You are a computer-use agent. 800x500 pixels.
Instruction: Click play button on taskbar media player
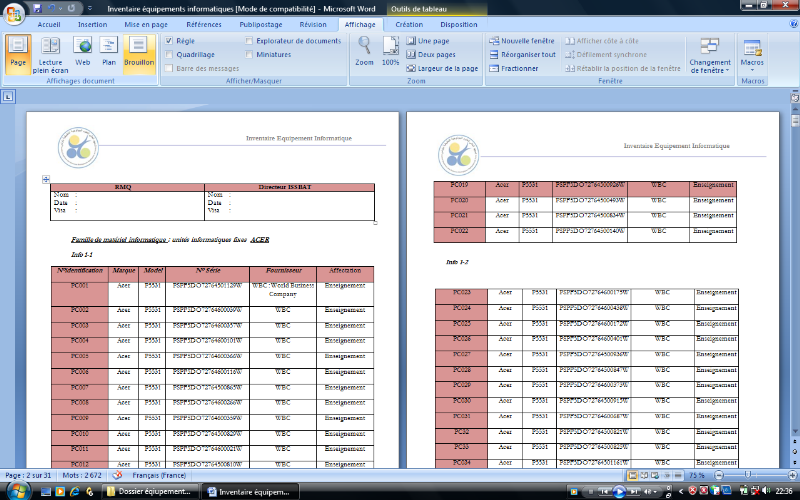pyautogui.click(x=618, y=492)
